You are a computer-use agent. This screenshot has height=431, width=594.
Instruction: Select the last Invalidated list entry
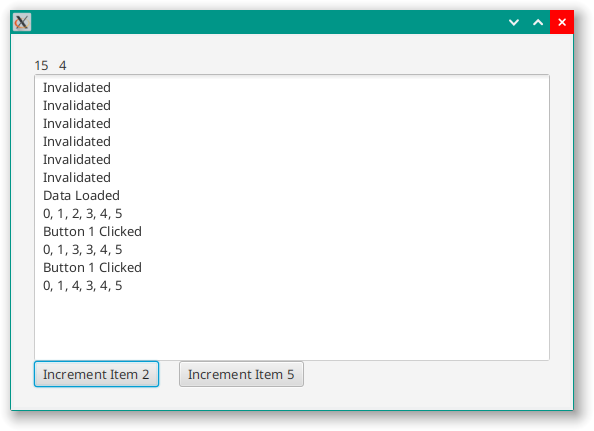point(292,178)
